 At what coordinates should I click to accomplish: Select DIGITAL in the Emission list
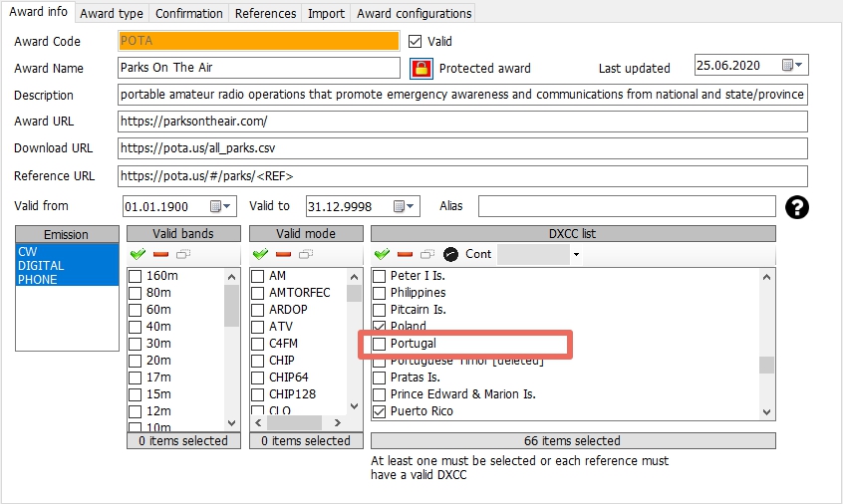pos(67,265)
